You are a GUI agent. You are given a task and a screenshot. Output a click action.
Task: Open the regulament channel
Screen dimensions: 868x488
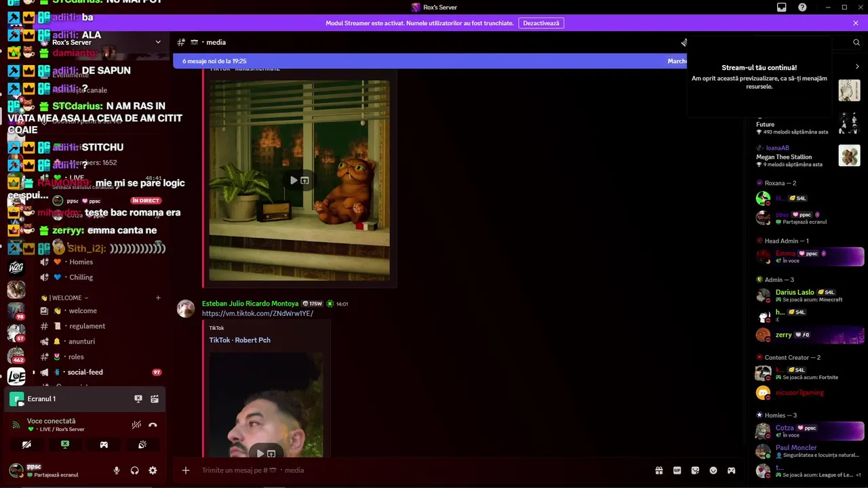click(x=100, y=326)
